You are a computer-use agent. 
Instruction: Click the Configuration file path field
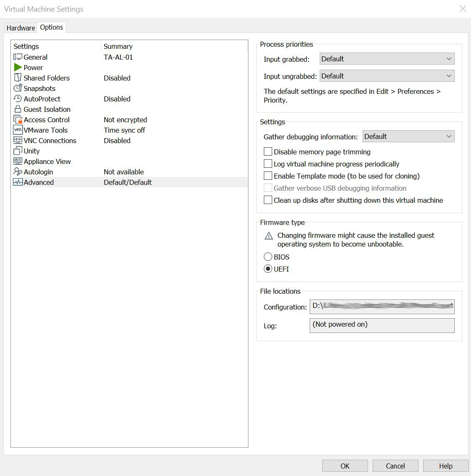[x=382, y=306]
